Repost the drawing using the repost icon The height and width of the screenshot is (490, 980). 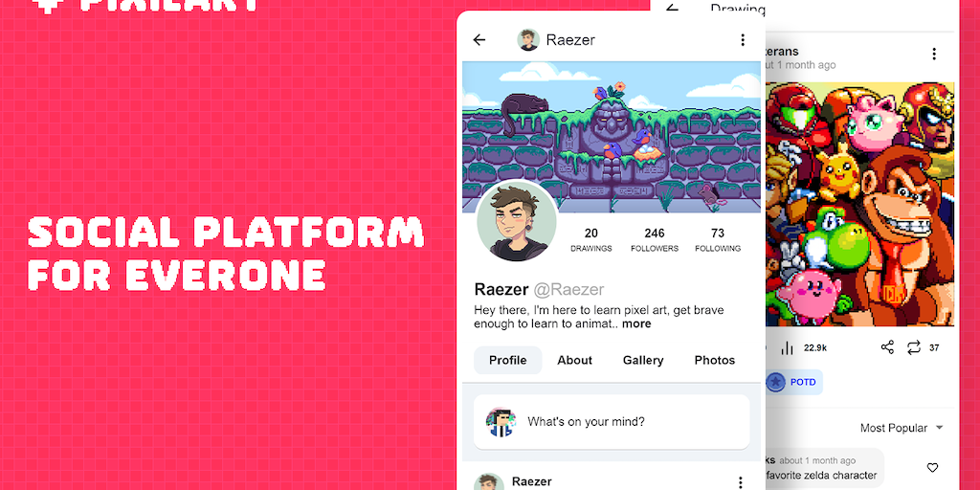click(914, 347)
